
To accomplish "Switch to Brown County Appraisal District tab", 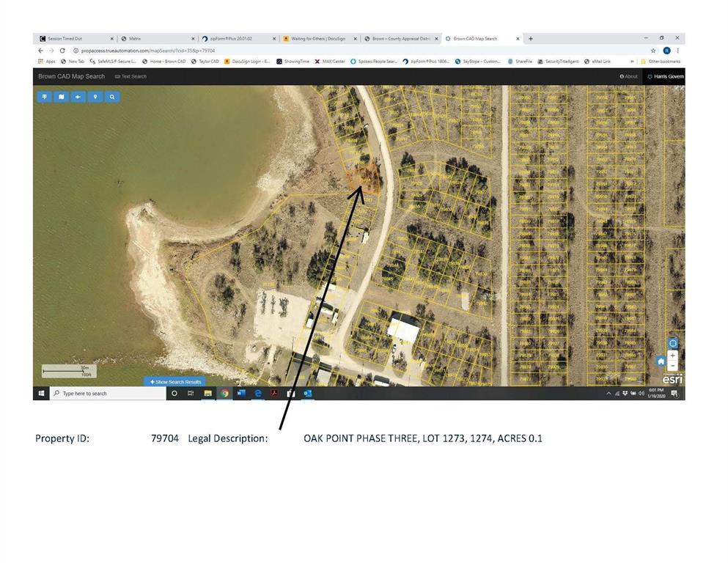I will coord(401,39).
